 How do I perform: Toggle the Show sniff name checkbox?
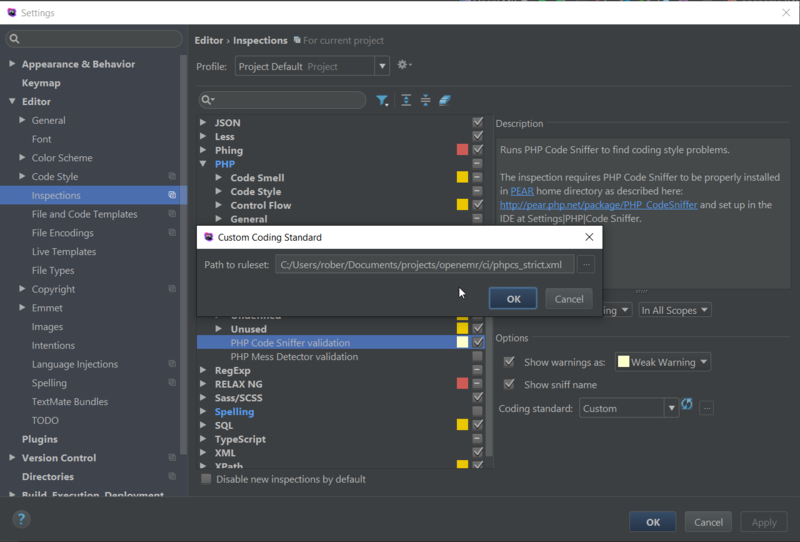click(x=509, y=384)
